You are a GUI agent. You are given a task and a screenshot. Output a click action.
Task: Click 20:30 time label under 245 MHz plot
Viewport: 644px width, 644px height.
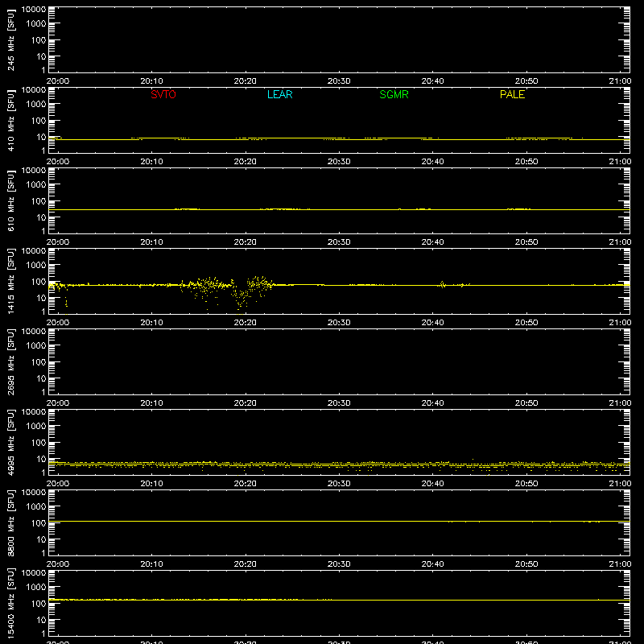click(339, 81)
